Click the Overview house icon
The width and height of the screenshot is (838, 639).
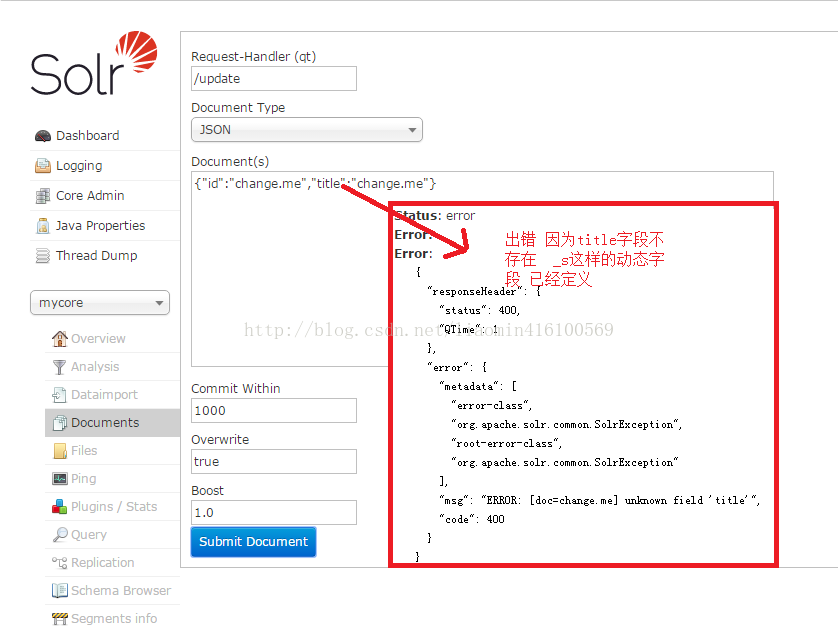(59, 338)
